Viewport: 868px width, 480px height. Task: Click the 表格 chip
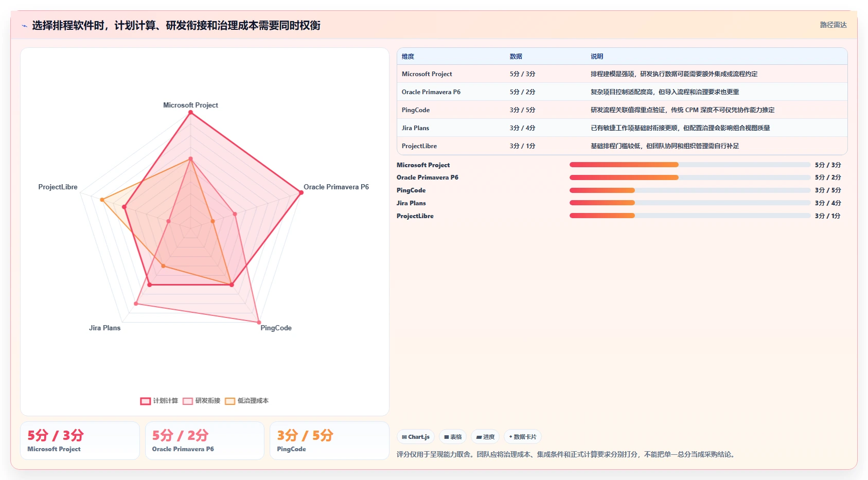(453, 437)
